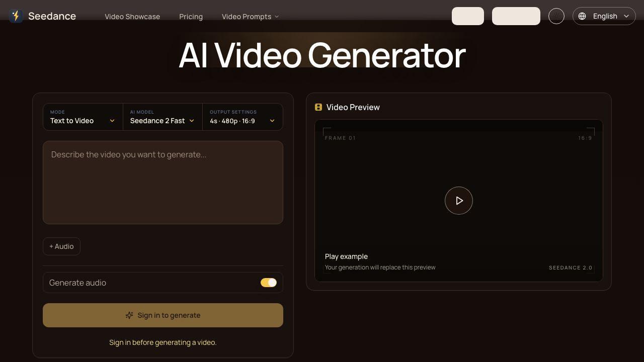
Task: Play the example video in the preview
Action: (459, 201)
